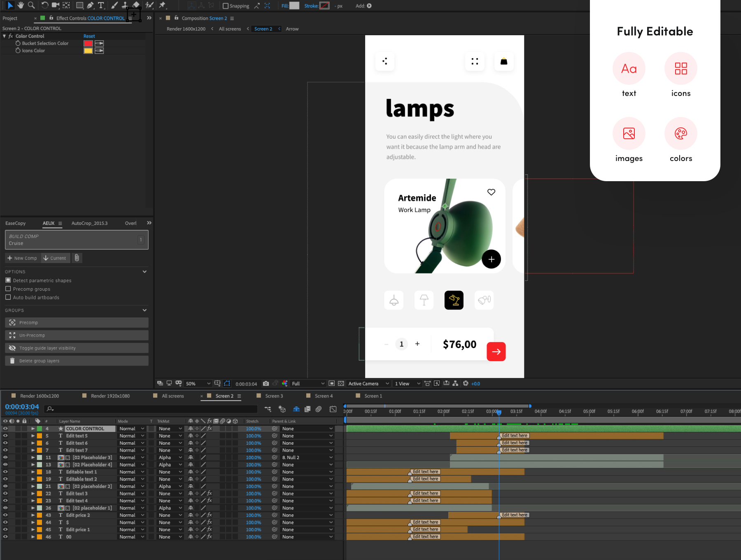
Task: Open the EaseCopy panel tab
Action: [x=16, y=223]
